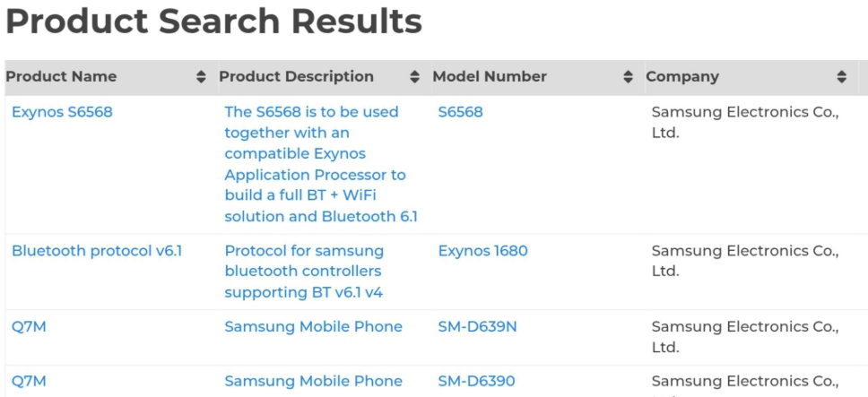Click the Q7M link in the SM-D639N row
The height and width of the screenshot is (397, 868).
tap(29, 327)
